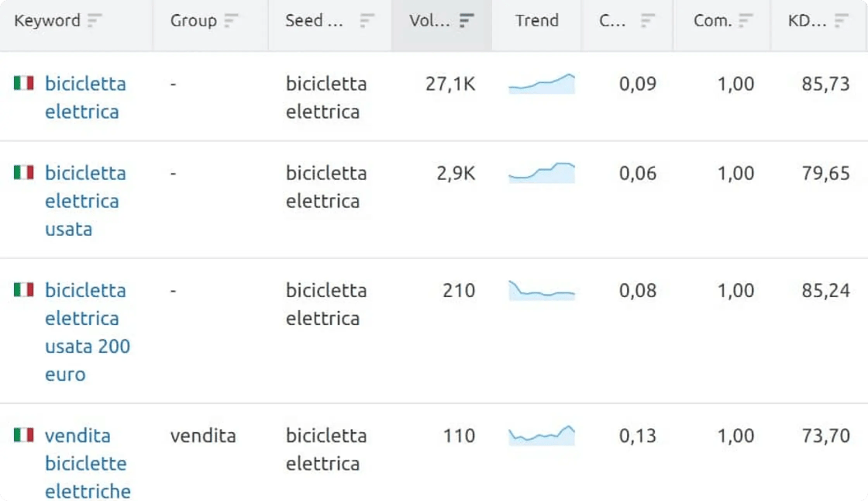Toggle Vol. column sort icon

(x=467, y=20)
